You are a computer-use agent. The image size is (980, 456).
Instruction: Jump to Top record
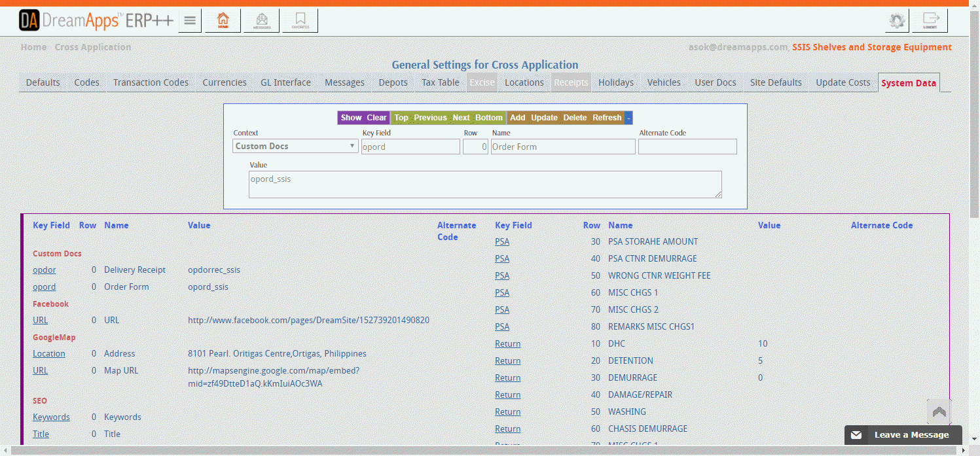pos(401,118)
